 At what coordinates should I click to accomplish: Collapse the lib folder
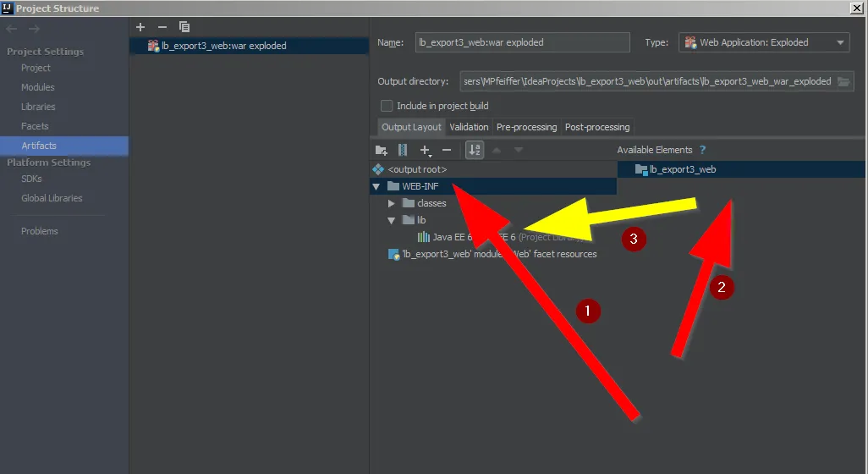point(392,220)
